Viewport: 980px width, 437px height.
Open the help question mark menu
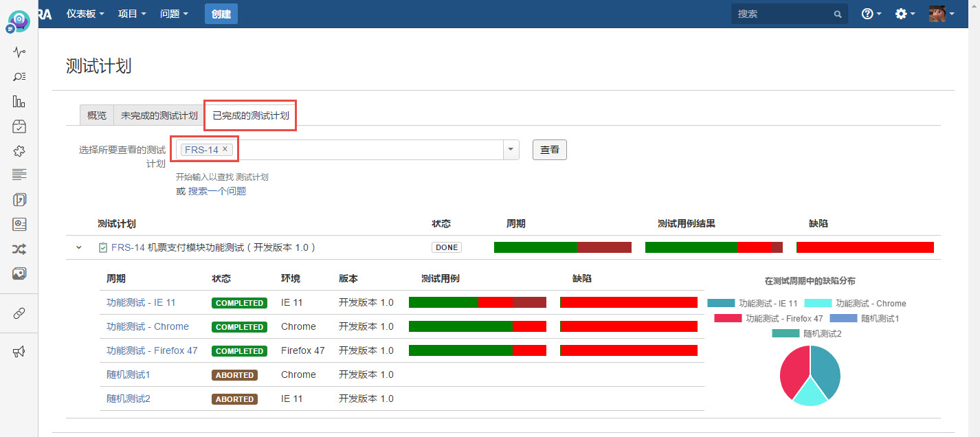pos(871,14)
